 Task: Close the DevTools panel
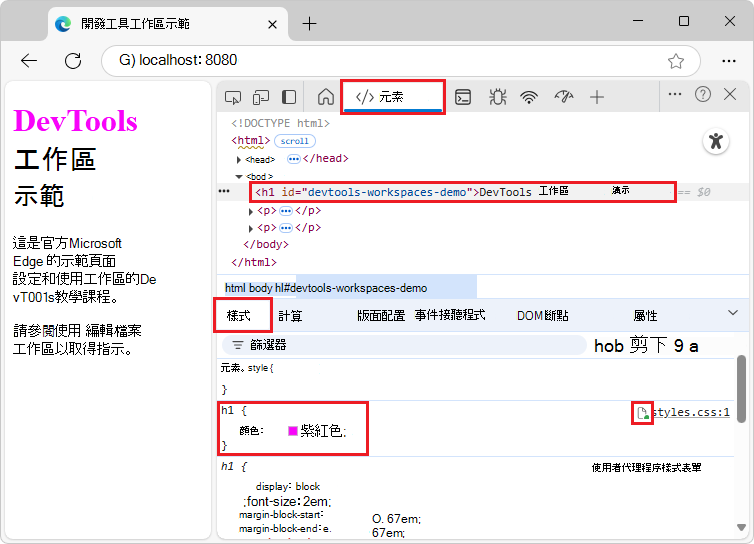(730, 94)
